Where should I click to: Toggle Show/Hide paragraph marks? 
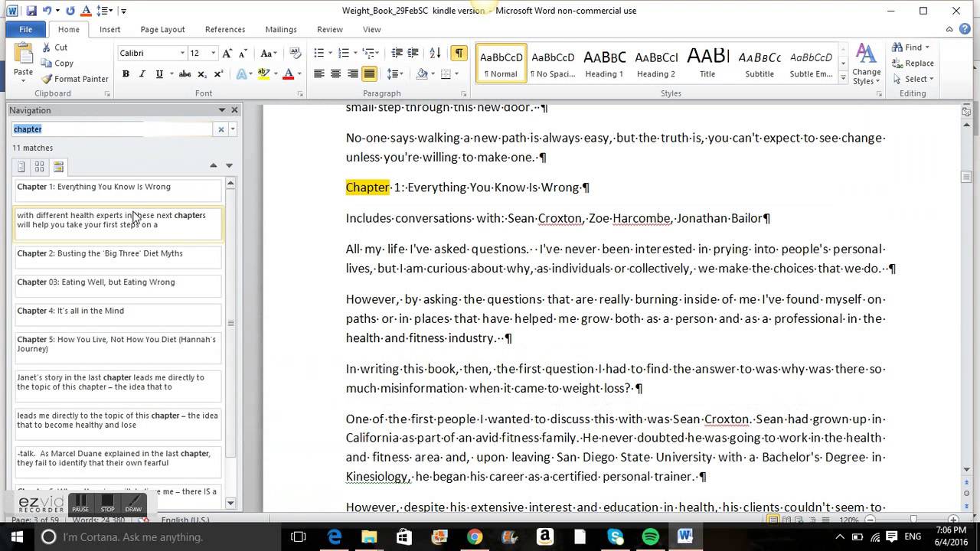click(459, 53)
